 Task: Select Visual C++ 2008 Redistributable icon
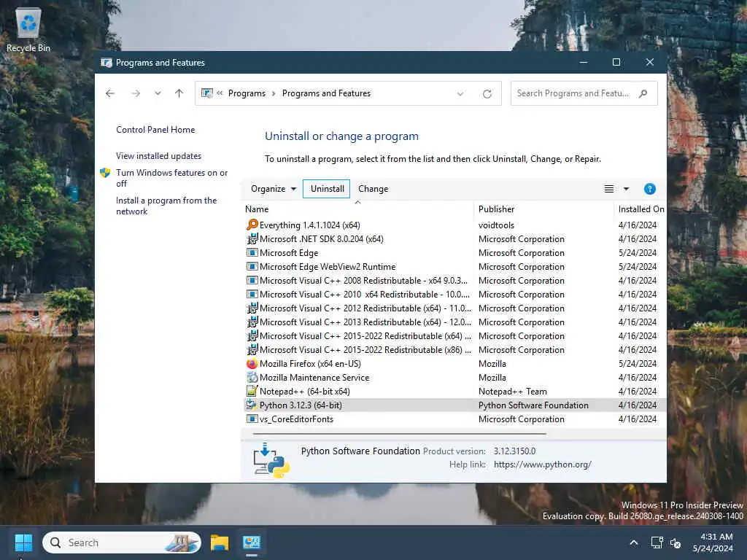[252, 281]
